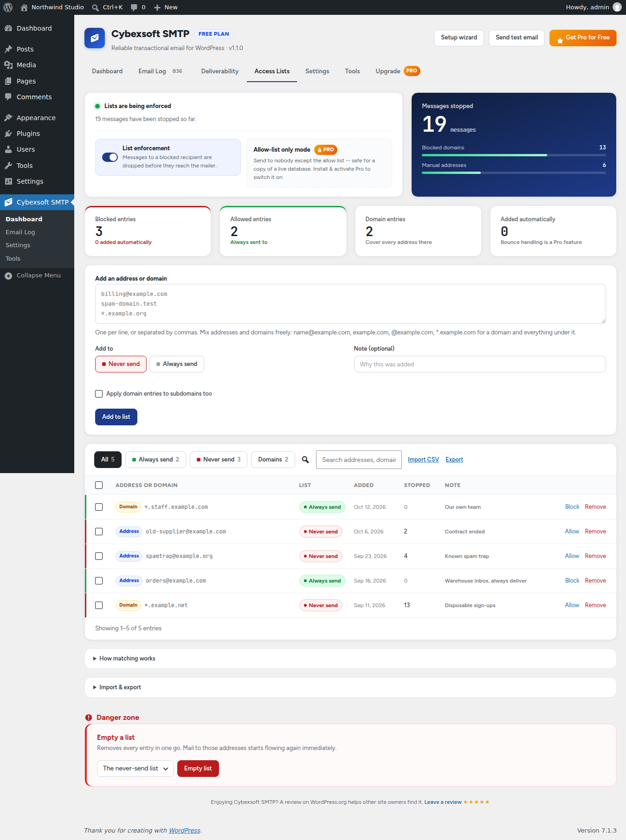Viewport: 626px width, 840px height.
Task: Open Posts pushpin icon in sidebar
Action: pyautogui.click(x=8, y=49)
